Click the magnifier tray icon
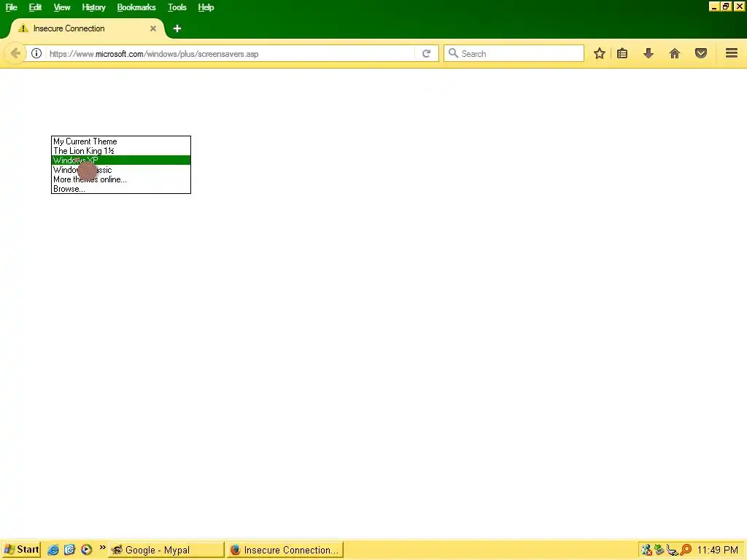The width and height of the screenshot is (747, 560). 686,550
